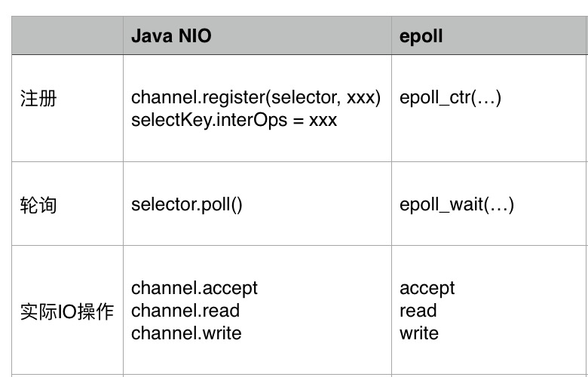
Task: Click the 'channel.register' method name
Action: (198, 98)
